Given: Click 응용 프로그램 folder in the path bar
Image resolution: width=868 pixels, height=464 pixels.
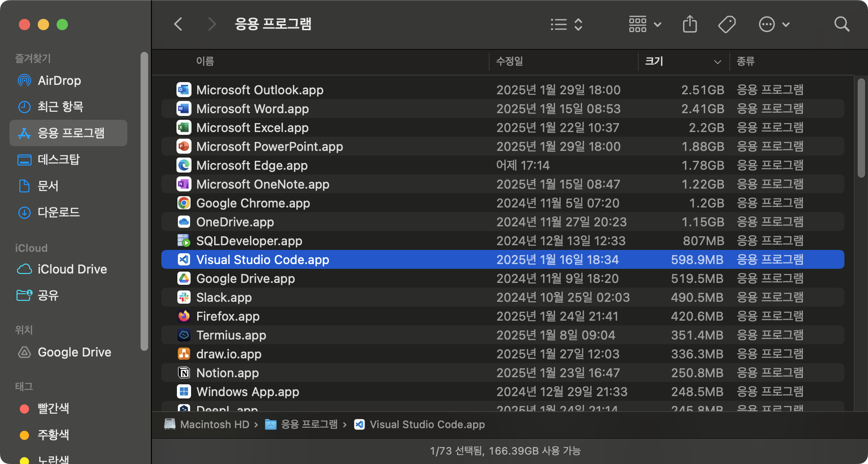Looking at the screenshot, I should (301, 424).
